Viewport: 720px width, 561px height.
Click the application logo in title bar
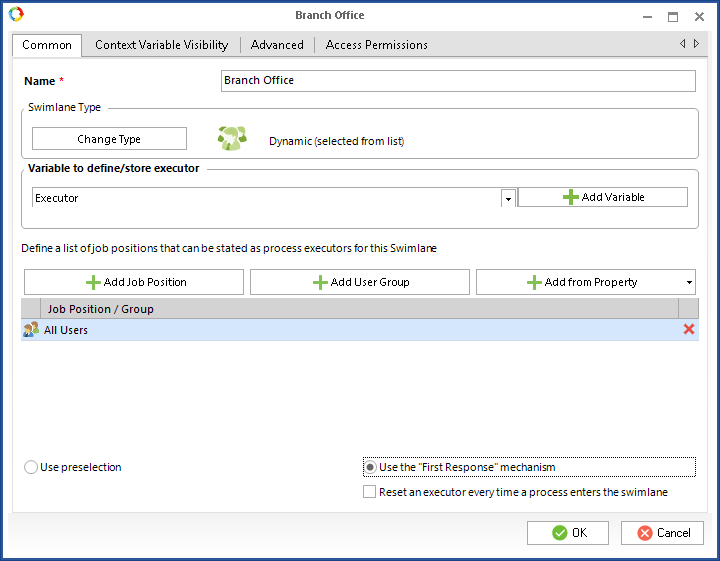16,15
